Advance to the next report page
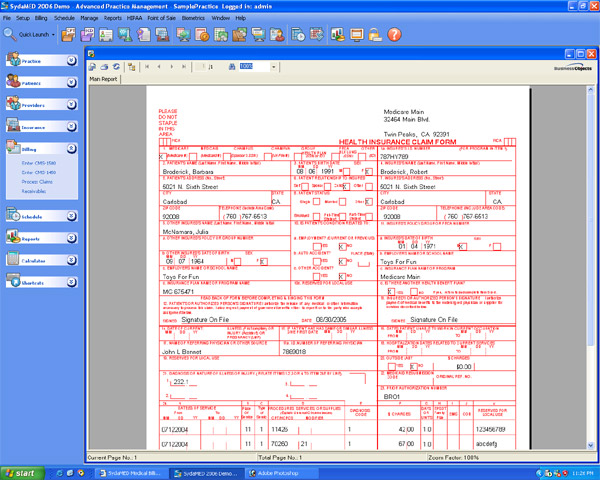600x480 pixels. [x=173, y=66]
